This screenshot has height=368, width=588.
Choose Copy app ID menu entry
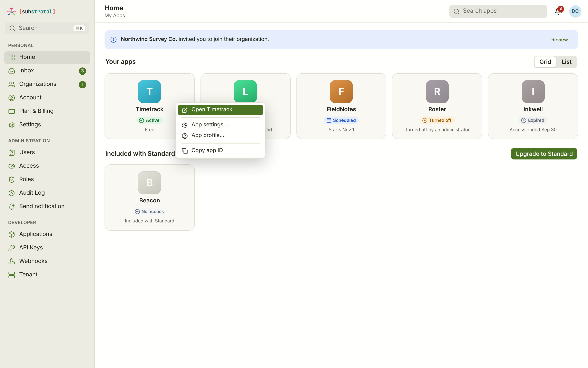coord(220,151)
